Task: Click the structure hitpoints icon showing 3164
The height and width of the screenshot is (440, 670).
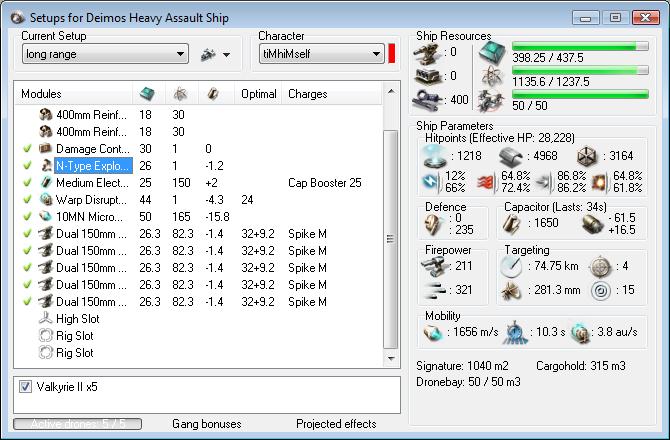Action: (587, 156)
